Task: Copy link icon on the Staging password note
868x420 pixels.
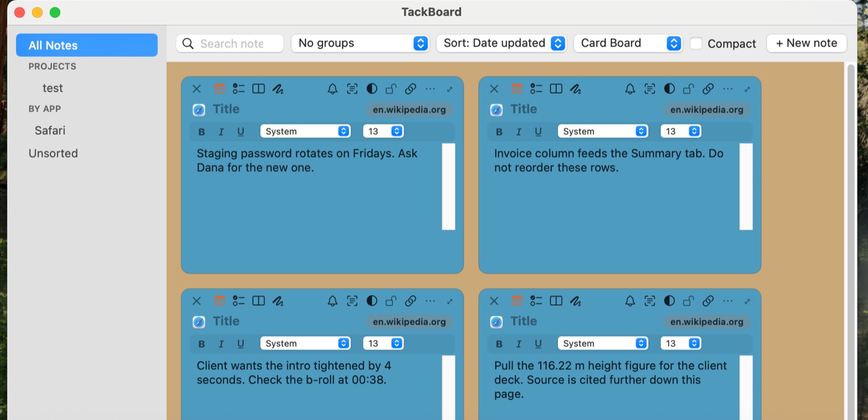Action: [x=410, y=89]
